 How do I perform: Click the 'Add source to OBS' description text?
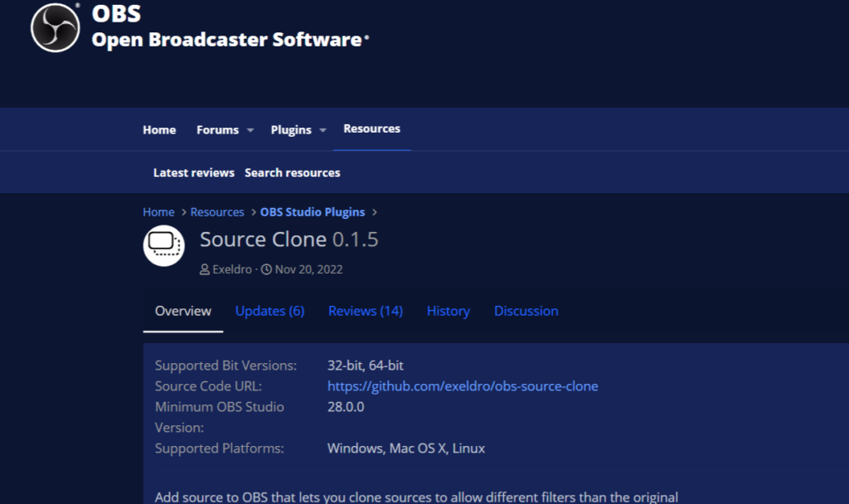(x=416, y=497)
